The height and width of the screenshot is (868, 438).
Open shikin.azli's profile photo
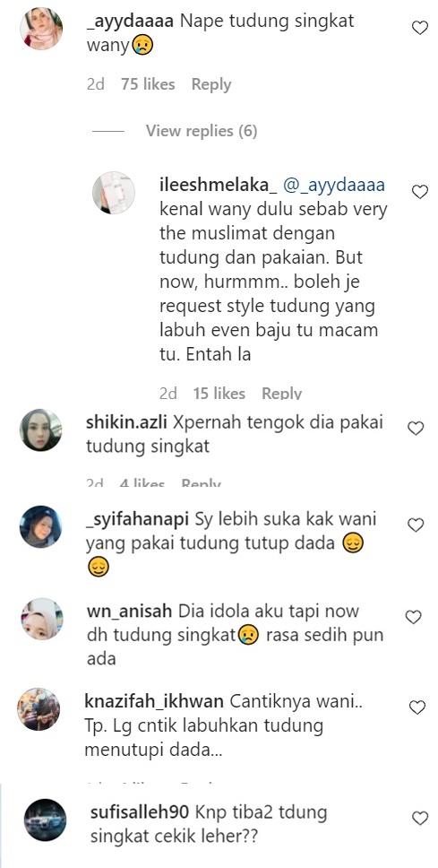point(41,430)
